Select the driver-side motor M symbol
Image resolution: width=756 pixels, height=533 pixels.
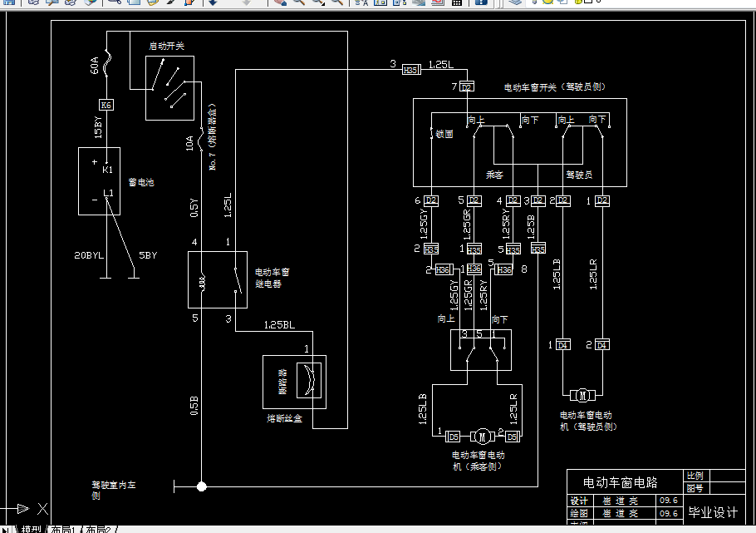(x=582, y=396)
